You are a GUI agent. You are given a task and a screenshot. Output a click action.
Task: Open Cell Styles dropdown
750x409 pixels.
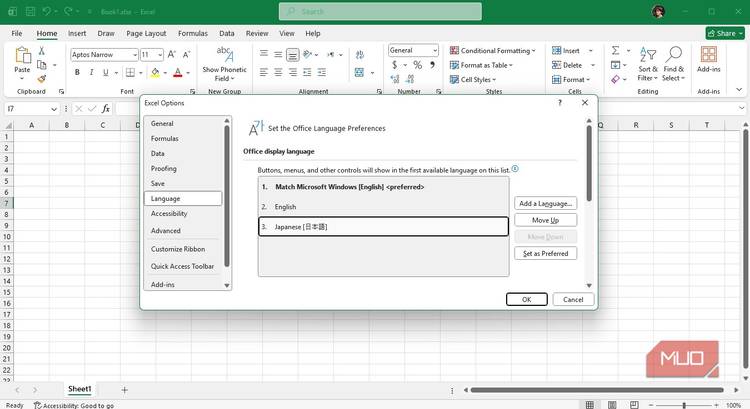(473, 79)
